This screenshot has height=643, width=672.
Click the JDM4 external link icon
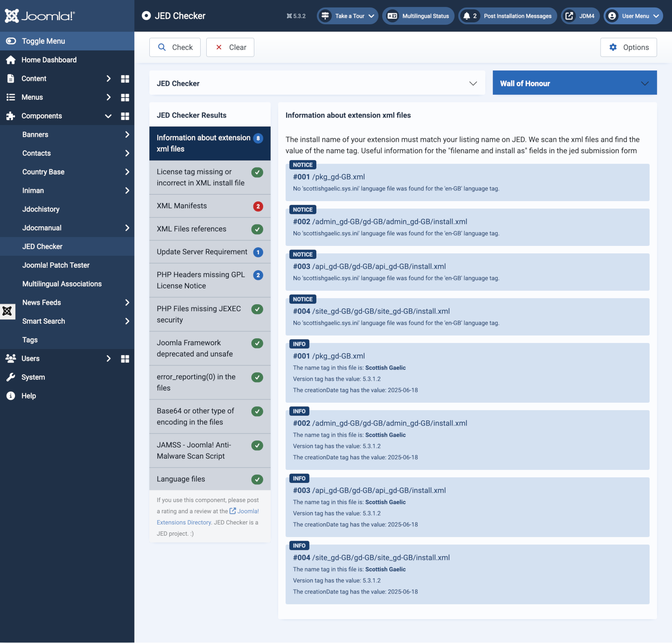click(x=569, y=16)
